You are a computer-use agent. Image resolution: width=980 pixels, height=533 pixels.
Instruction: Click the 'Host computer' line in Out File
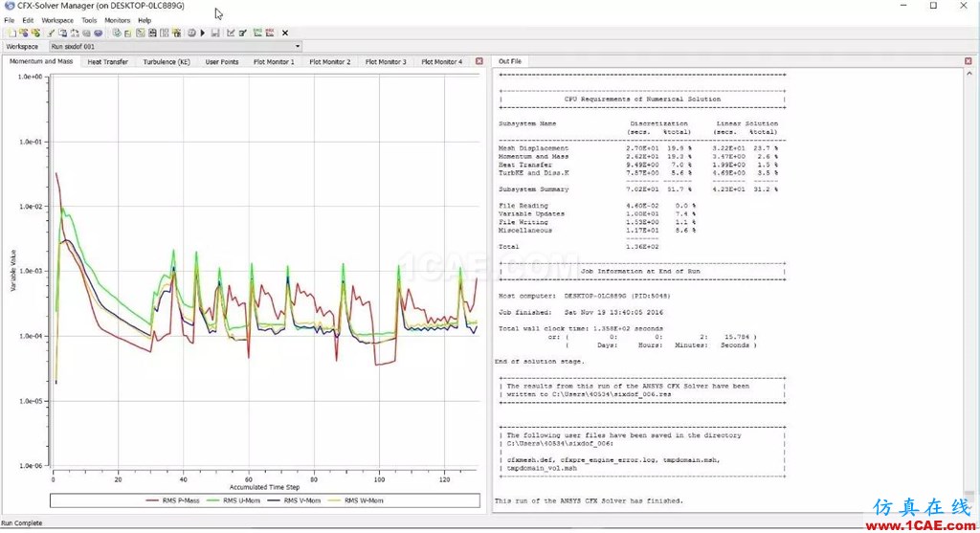(x=585, y=297)
